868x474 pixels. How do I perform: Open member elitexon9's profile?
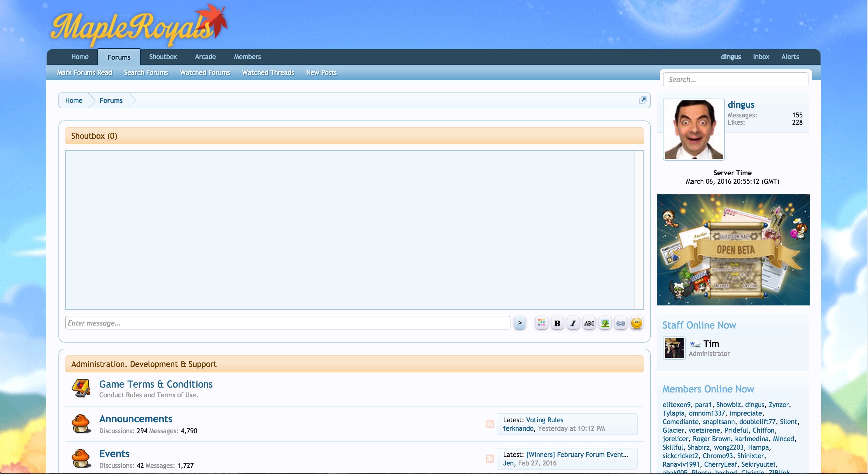point(676,405)
